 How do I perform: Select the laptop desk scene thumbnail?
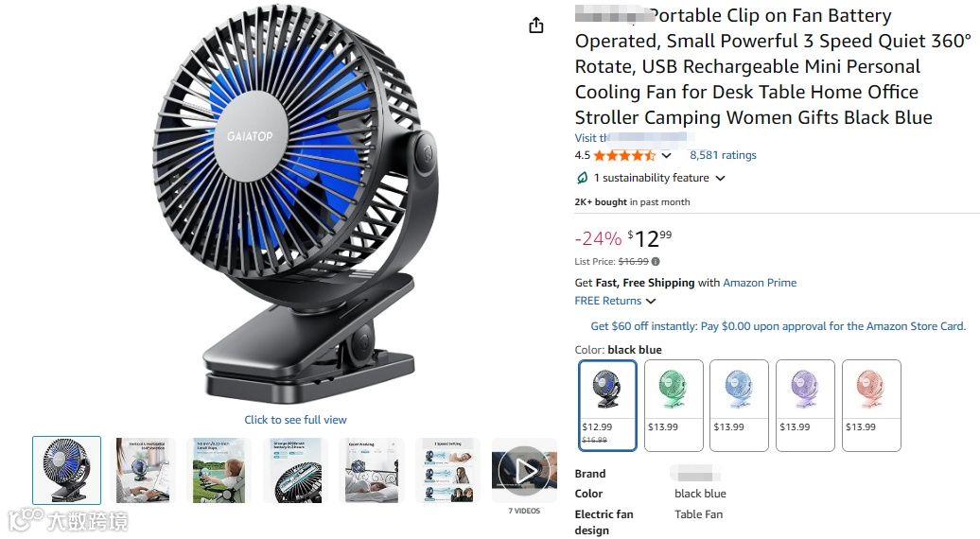pyautogui.click(x=143, y=470)
